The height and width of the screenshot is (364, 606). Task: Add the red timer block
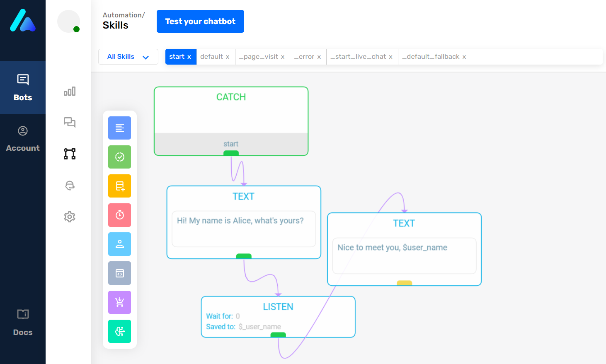119,215
